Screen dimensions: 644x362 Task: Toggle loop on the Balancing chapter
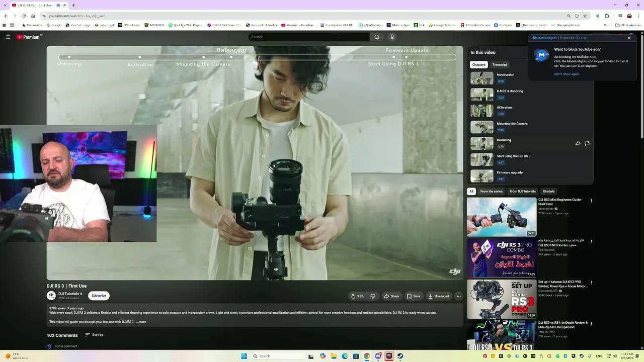587,143
